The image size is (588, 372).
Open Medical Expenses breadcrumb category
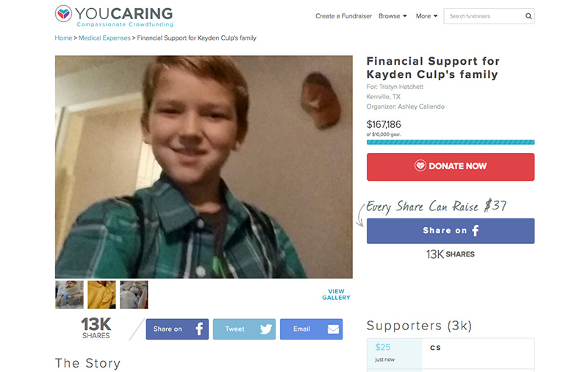click(x=104, y=38)
